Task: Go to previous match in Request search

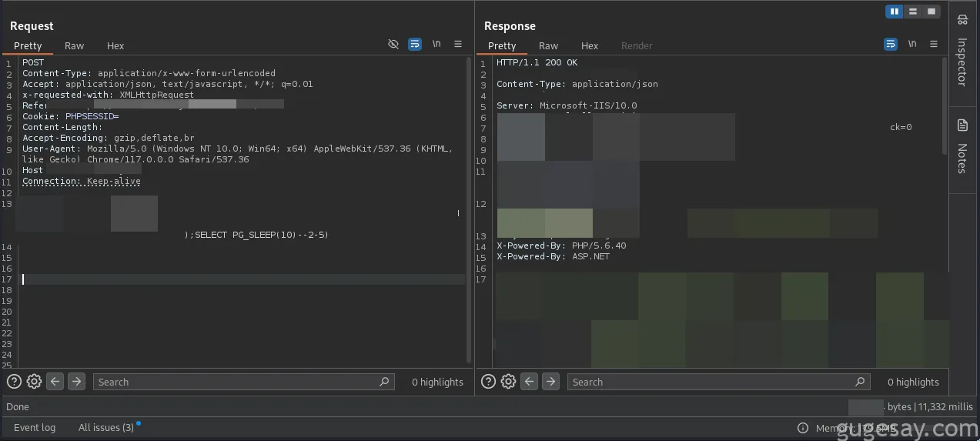Action: click(55, 382)
